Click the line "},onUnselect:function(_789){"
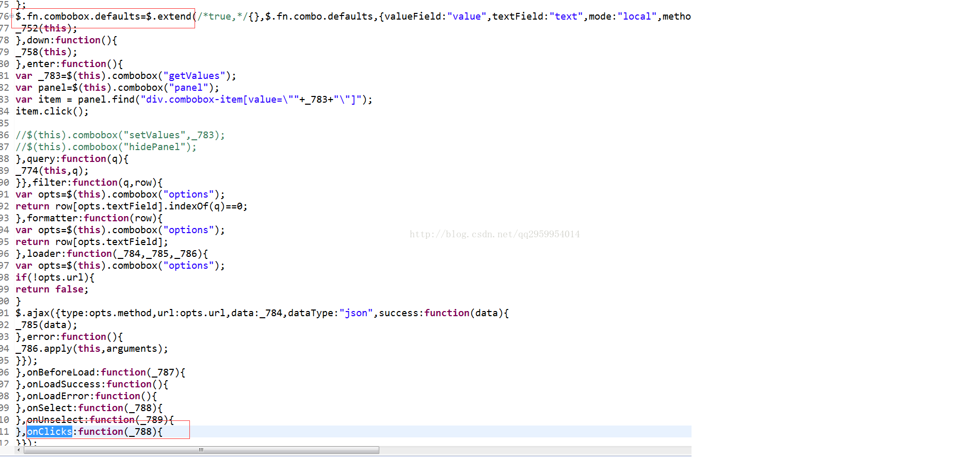Screen dimensions: 980x457 [95, 420]
